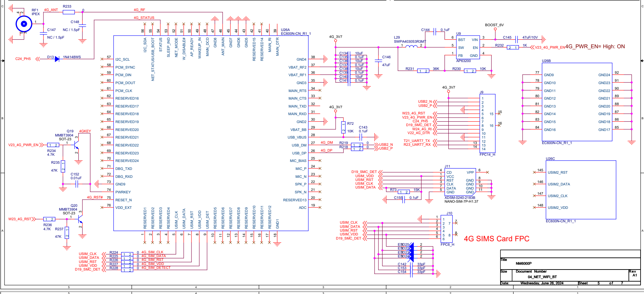Click the ESD25 protection diode symbol
644x294 pixels.
[x=411, y=245]
